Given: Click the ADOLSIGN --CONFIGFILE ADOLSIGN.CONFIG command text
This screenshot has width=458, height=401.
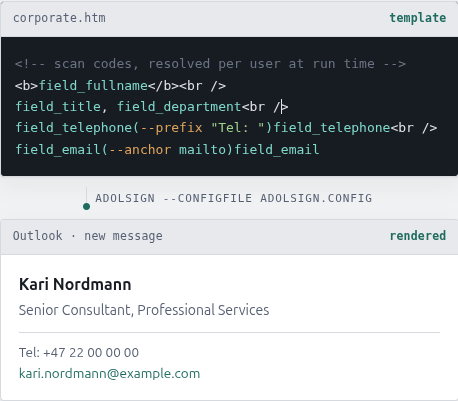Looking at the screenshot, I should click(234, 198).
